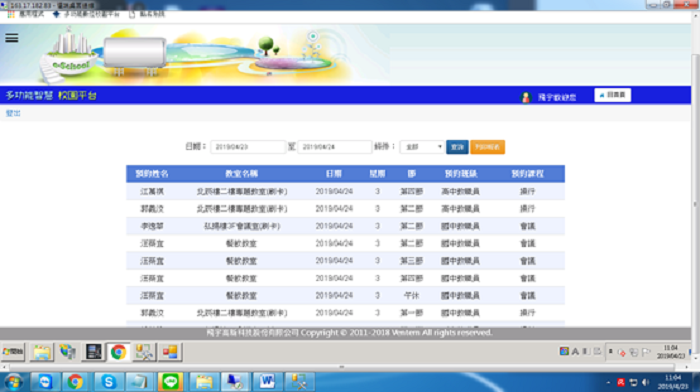Open Chrome from the local Windows taskbar

[x=75, y=382]
